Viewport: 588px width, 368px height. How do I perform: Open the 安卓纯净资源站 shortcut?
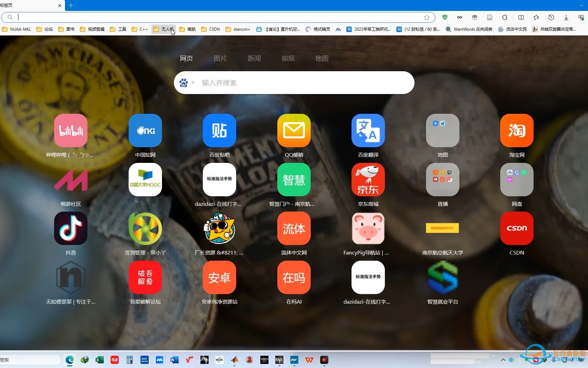219,277
